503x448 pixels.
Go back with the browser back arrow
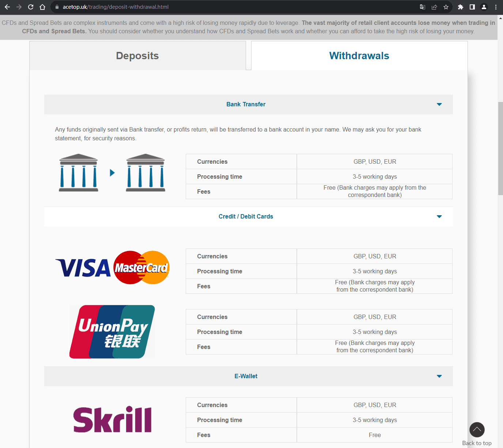click(x=7, y=7)
